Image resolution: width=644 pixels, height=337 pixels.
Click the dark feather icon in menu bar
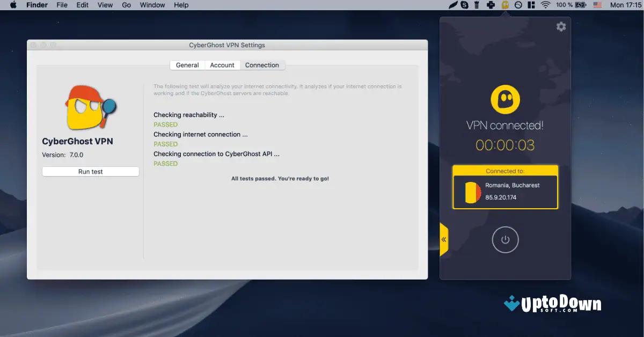(453, 5)
